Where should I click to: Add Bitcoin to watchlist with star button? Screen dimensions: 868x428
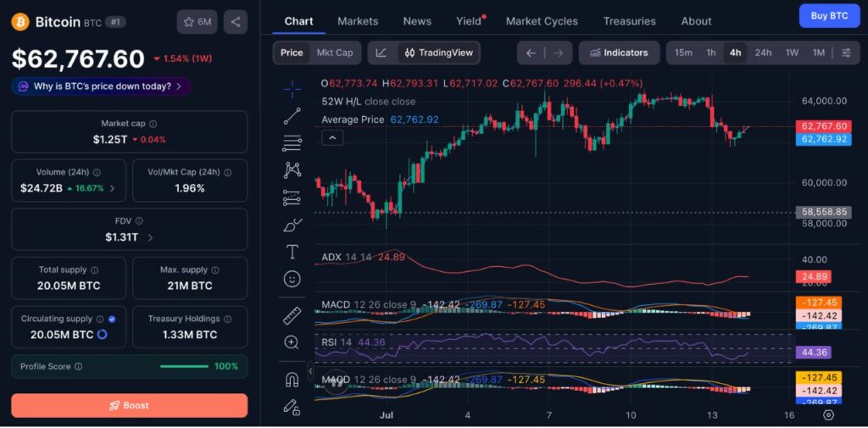pos(197,21)
